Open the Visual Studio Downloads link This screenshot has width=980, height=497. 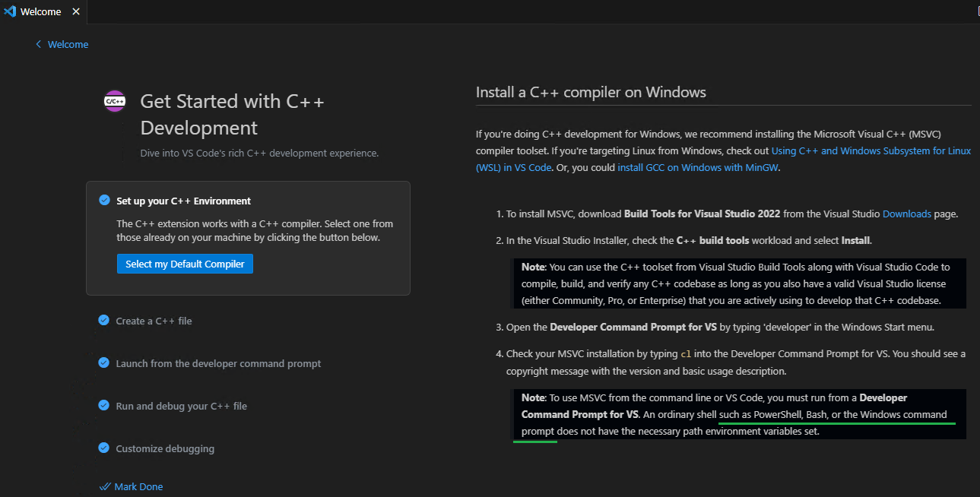pos(906,214)
